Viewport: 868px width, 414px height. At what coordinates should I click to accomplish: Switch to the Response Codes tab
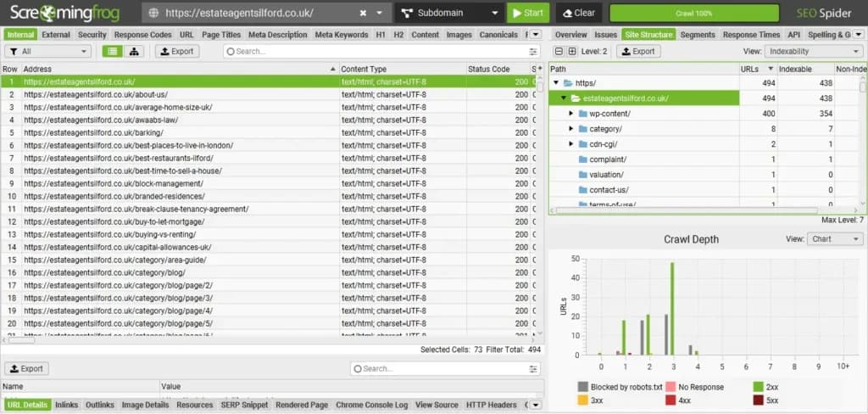tap(142, 35)
